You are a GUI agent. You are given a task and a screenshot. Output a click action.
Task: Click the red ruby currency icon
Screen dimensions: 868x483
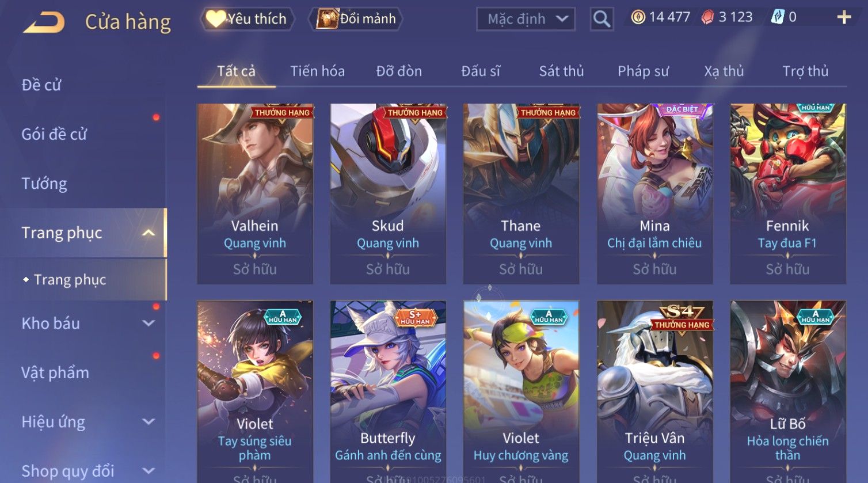point(707,17)
